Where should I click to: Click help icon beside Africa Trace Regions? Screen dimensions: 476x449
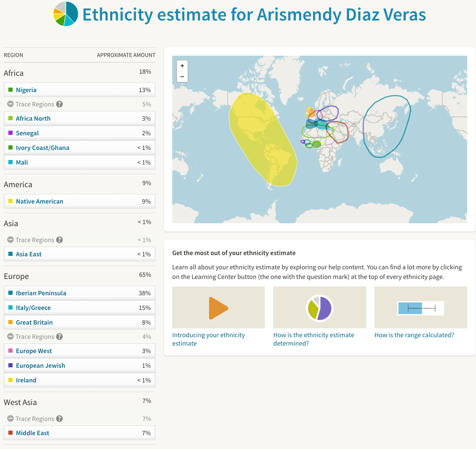(59, 104)
